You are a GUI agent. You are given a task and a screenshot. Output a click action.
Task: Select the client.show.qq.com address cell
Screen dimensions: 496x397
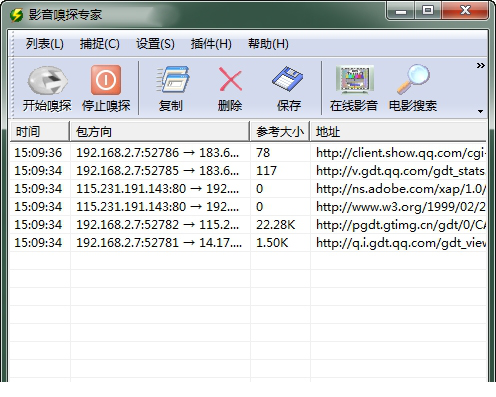(x=398, y=153)
